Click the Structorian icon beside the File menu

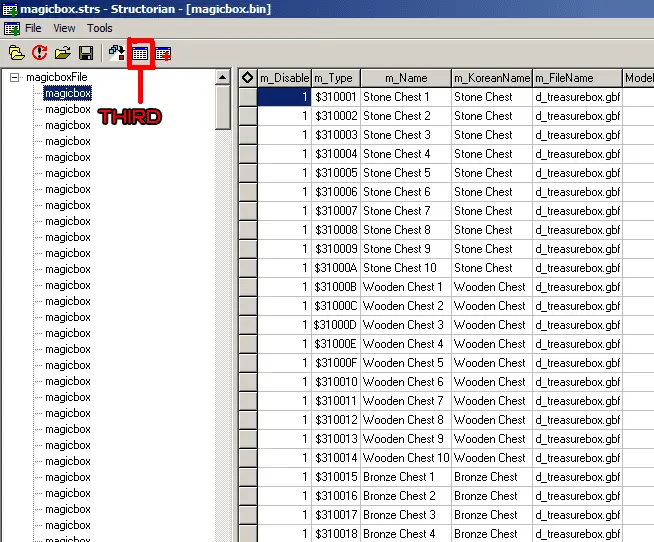(x=12, y=28)
